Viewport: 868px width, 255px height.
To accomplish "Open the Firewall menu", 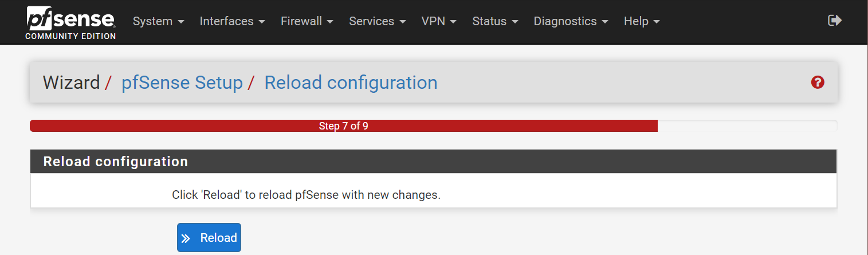I will click(307, 21).
